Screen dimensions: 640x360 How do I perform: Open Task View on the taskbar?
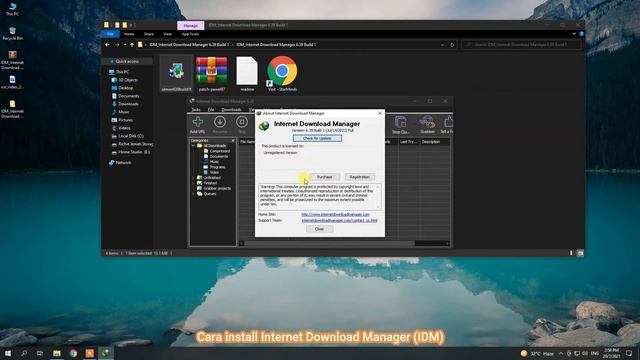[40, 353]
